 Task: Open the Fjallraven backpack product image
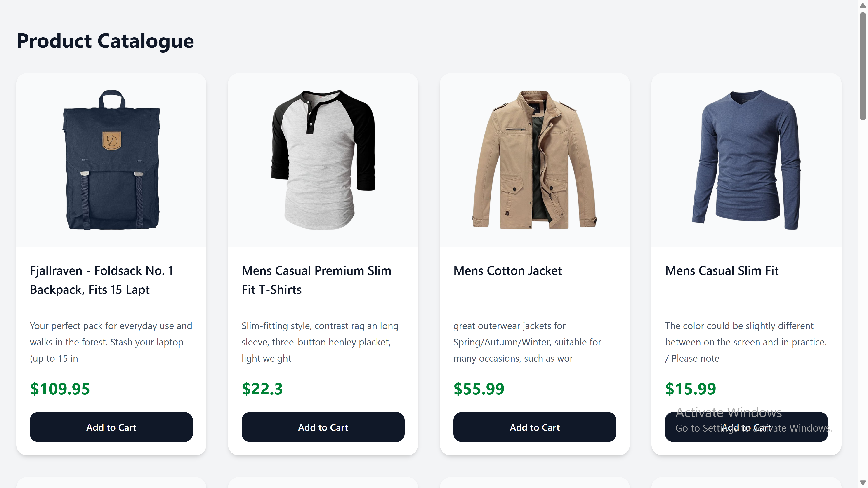(x=111, y=162)
